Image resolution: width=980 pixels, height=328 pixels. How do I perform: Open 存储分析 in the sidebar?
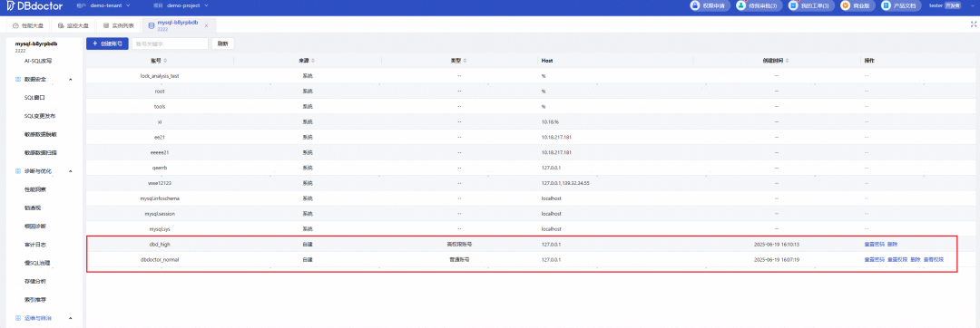pos(35,281)
